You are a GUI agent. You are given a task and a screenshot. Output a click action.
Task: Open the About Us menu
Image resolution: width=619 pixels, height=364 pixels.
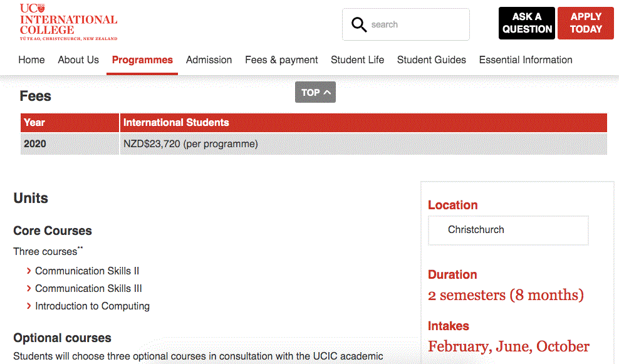coord(78,60)
